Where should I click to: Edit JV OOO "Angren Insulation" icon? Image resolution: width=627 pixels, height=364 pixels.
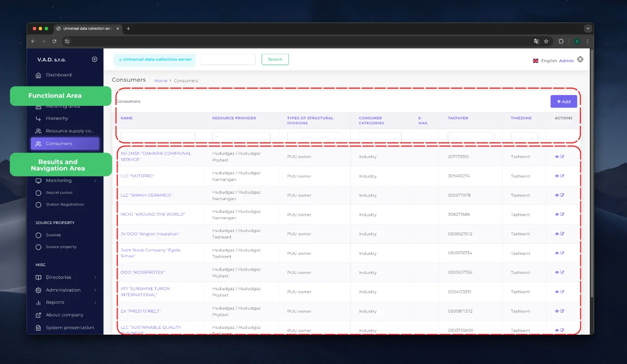click(562, 234)
